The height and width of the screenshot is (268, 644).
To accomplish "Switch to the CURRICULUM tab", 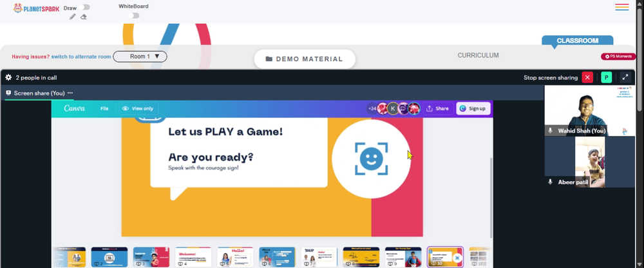I will [x=478, y=55].
